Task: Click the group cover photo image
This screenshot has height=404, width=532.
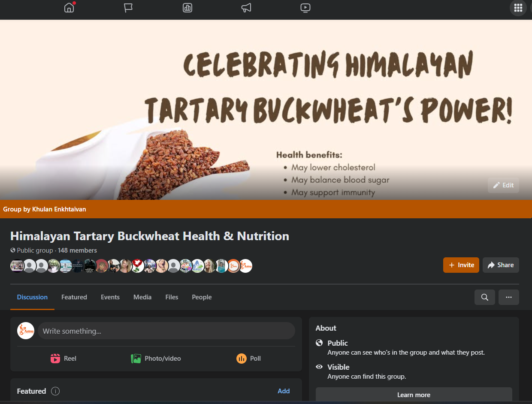Action: click(266, 109)
